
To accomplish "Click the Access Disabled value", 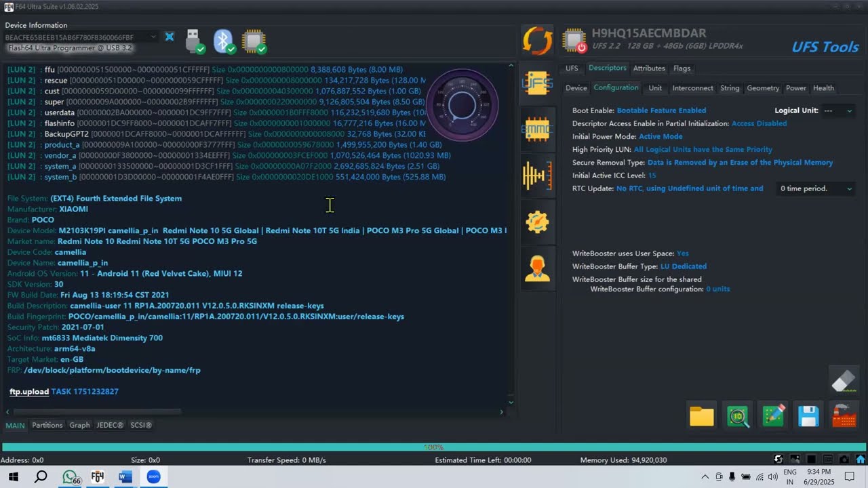I will (x=759, y=123).
